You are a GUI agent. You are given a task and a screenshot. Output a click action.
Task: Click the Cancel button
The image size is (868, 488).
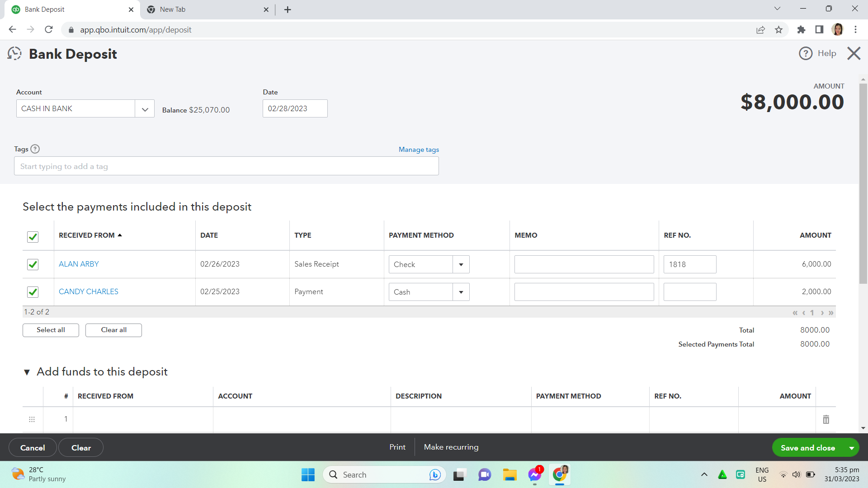click(x=33, y=448)
